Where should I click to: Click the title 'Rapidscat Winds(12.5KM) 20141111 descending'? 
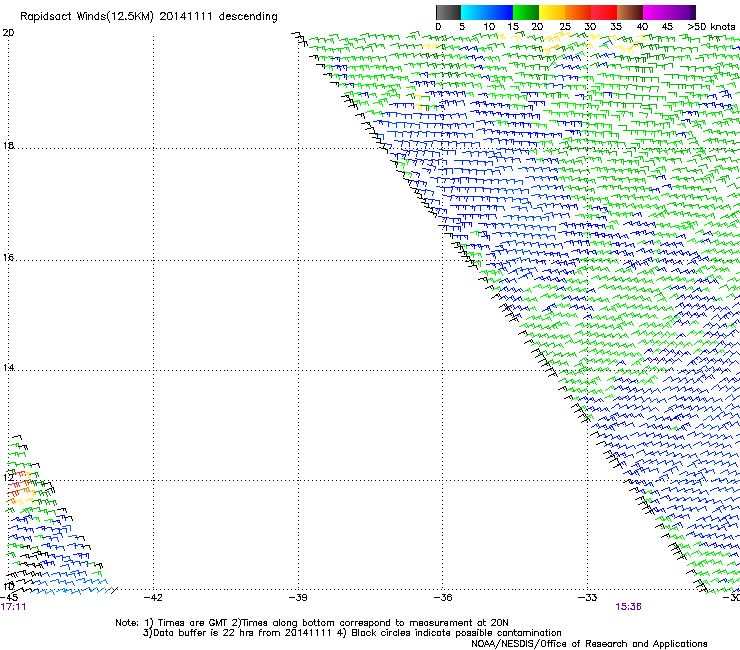pos(149,17)
